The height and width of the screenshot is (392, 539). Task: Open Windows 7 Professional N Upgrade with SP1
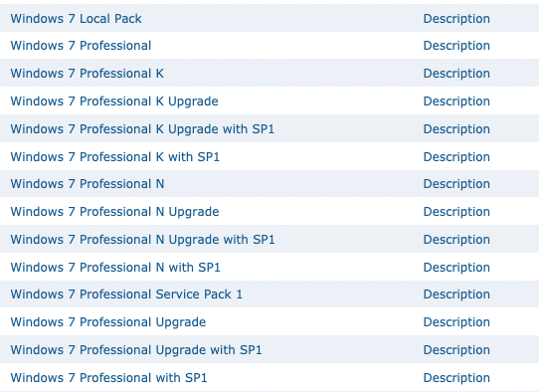pyautogui.click(x=142, y=240)
